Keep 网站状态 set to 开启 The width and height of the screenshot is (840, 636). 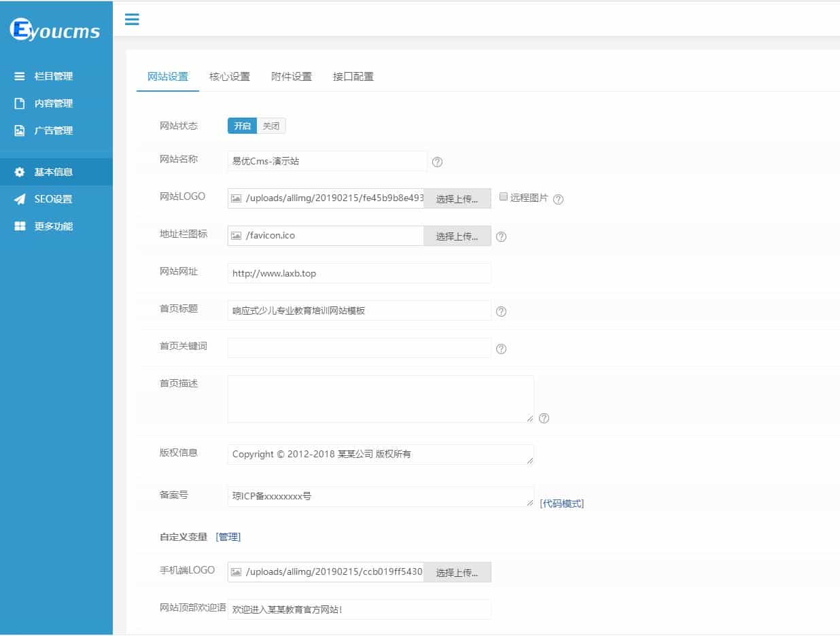pos(241,126)
